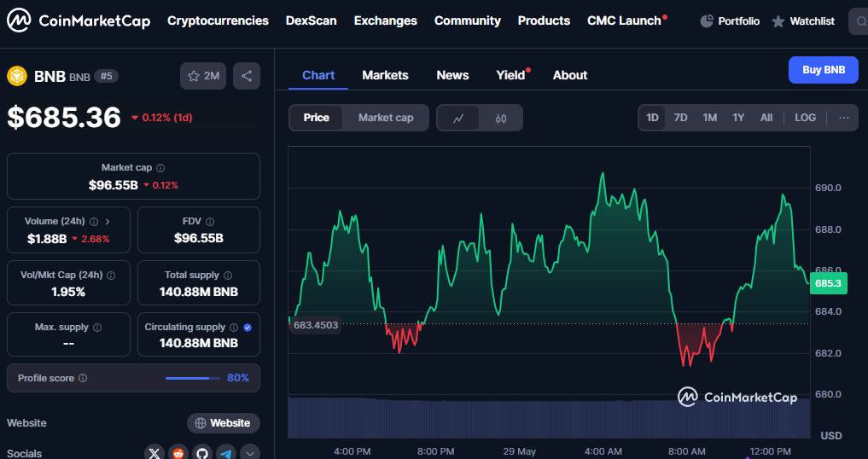
Task: Open the Watchlist star icon
Action: [778, 21]
